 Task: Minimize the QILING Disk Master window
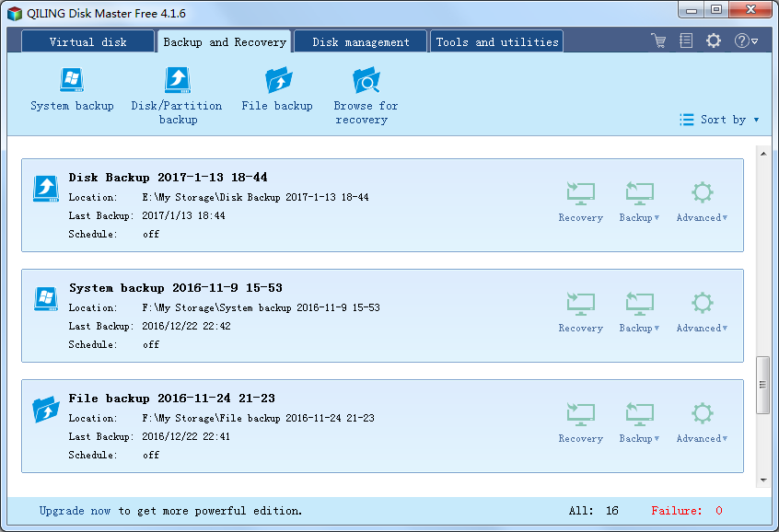tap(692, 10)
